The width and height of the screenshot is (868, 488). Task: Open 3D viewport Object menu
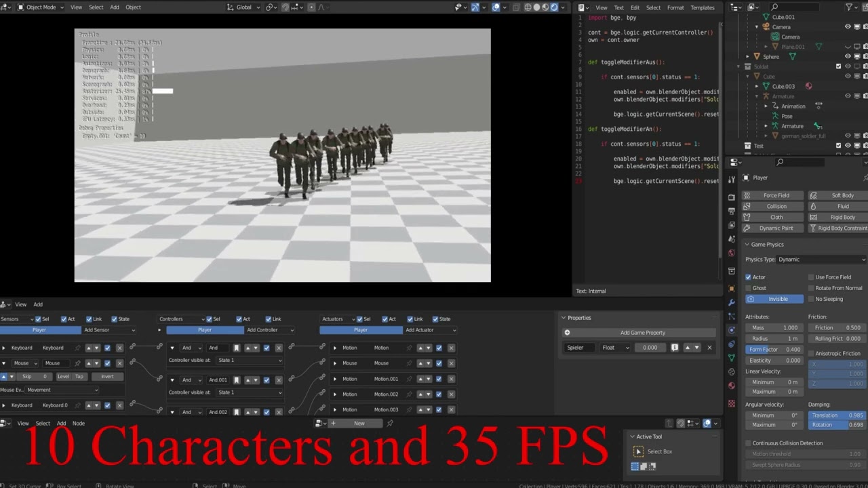[134, 7]
